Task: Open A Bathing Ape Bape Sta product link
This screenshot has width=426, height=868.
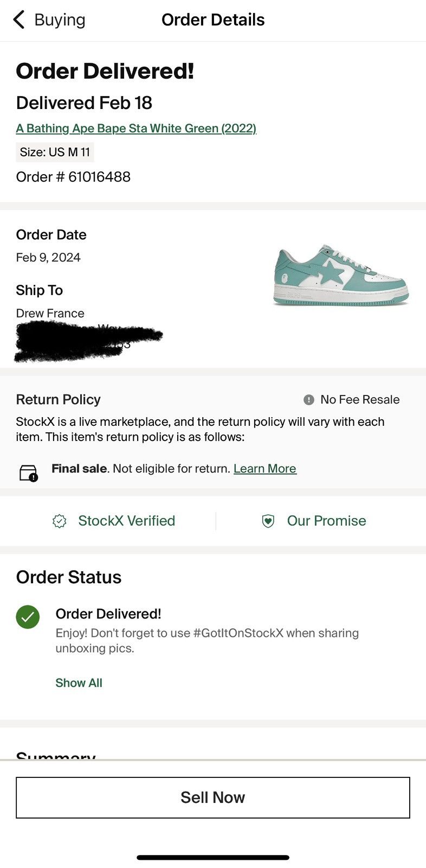Action: pos(136,129)
